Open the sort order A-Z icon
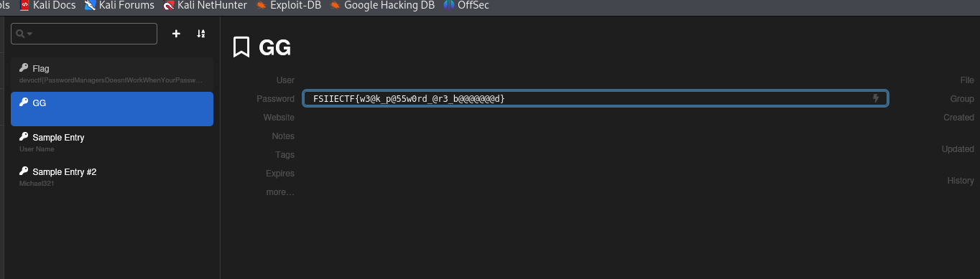Screen dimensions: 980x279 201,34
